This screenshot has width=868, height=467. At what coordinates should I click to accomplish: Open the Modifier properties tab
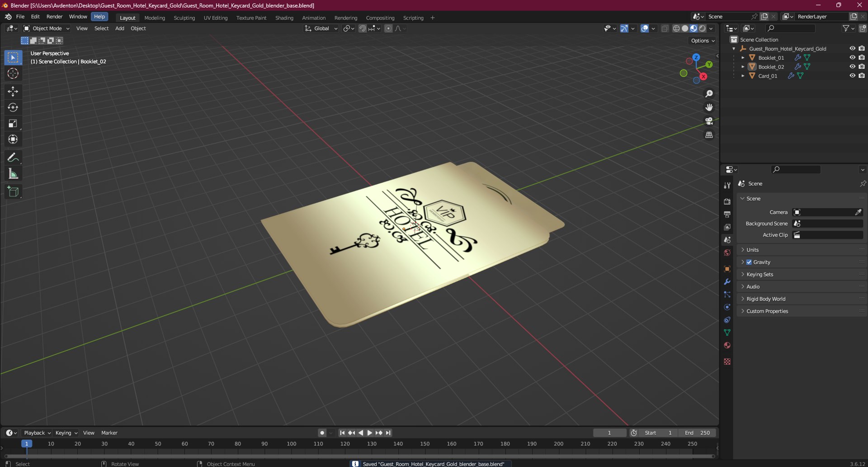tap(727, 281)
